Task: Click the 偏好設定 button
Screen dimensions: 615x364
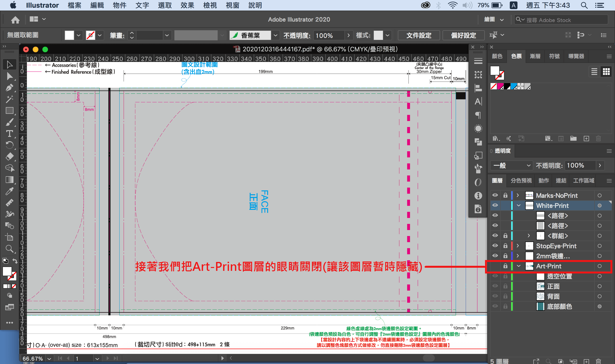Action: point(463,35)
